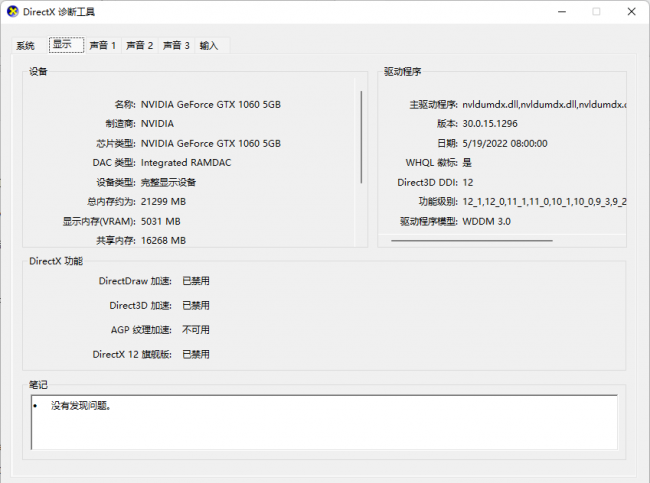Viewport: 650px width, 483px height.
Task: Click the feature levels 12_1,12_0 text
Action: tap(544, 202)
